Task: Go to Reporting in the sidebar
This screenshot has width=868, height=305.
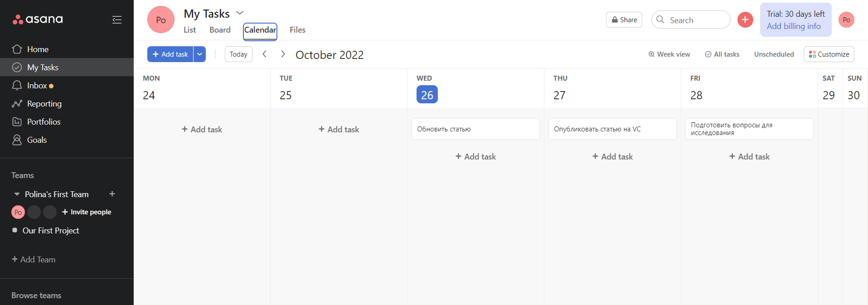Action: click(44, 104)
